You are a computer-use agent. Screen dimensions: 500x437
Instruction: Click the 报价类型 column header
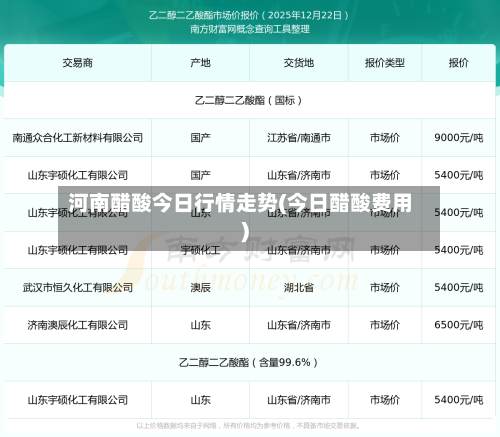tap(385, 63)
